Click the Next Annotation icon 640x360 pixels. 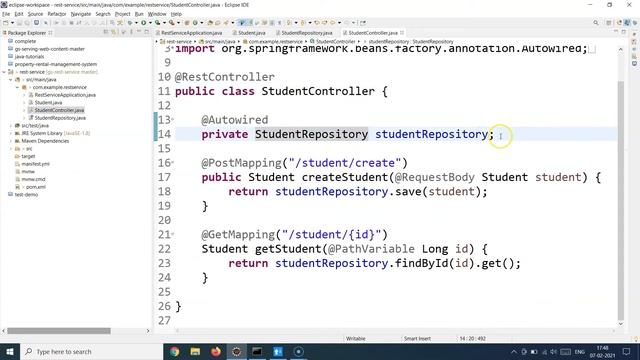point(289,23)
